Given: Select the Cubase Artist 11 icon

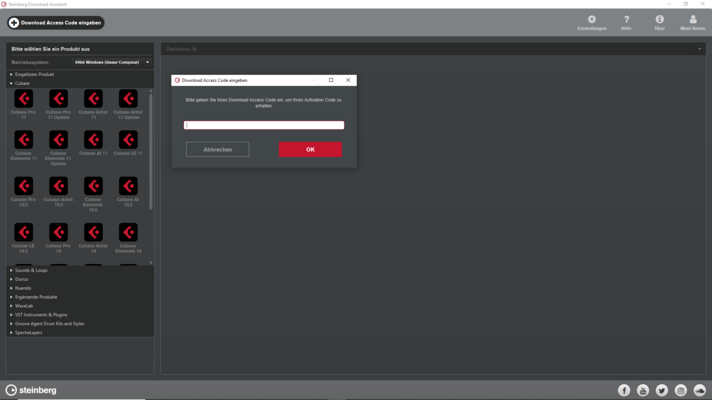Looking at the screenshot, I should pyautogui.click(x=93, y=99).
